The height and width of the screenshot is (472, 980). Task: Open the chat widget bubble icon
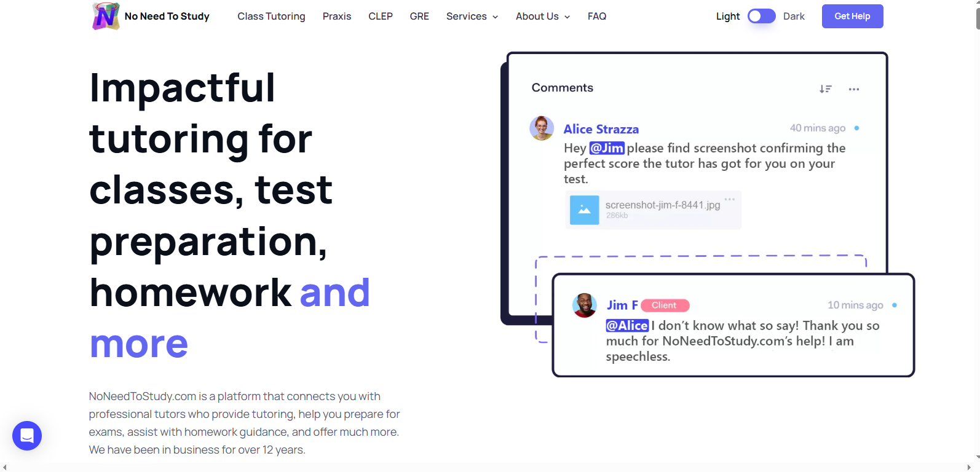[27, 436]
